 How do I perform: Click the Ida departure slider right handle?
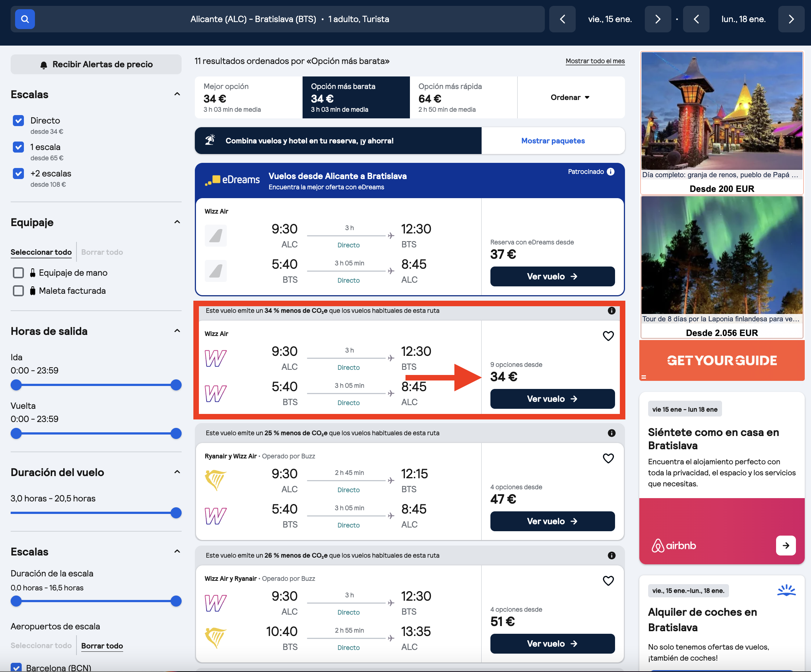[176, 385]
